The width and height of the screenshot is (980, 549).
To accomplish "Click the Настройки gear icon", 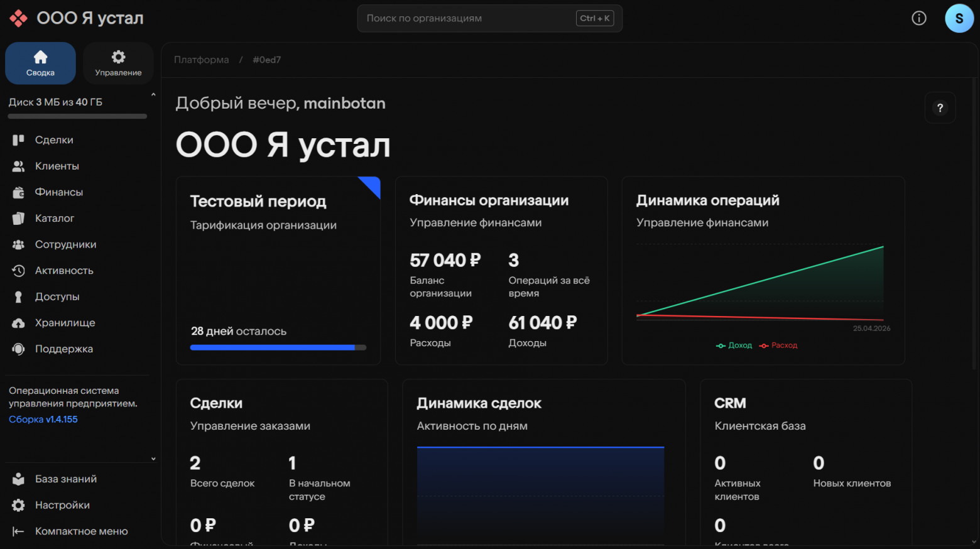I will [x=18, y=505].
